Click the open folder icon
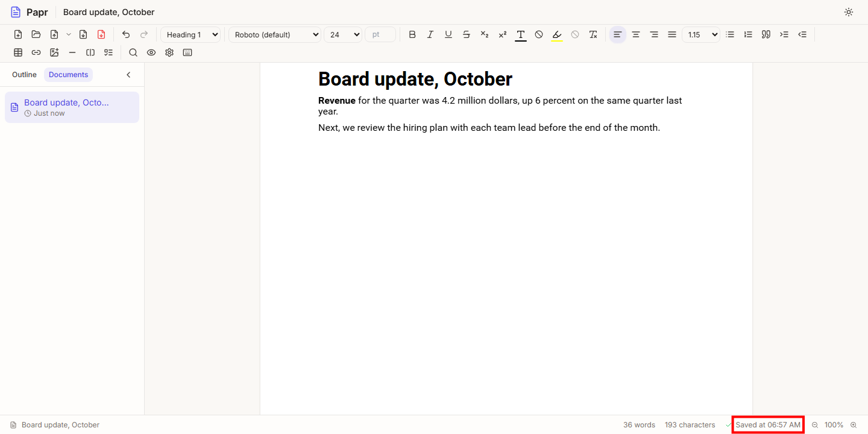The height and width of the screenshot is (434, 868). [36, 34]
